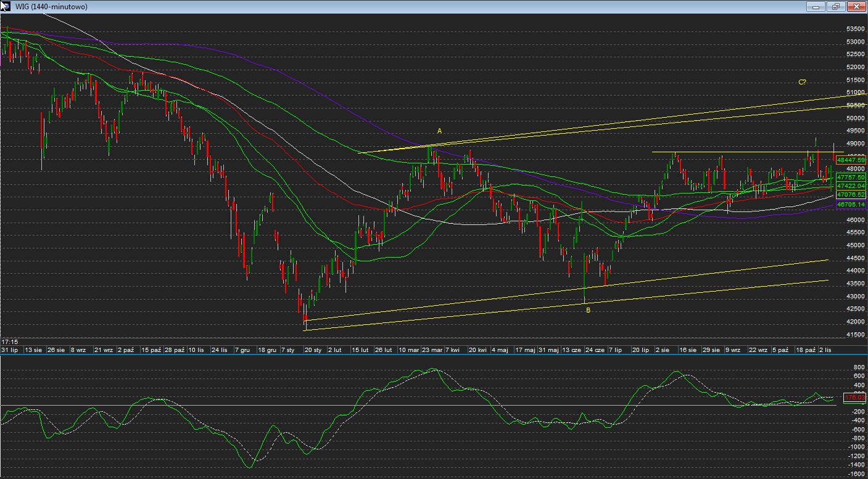Click the -1600 indicator axis value
Image resolution: width=868 pixels, height=479 pixels.
tap(856, 474)
